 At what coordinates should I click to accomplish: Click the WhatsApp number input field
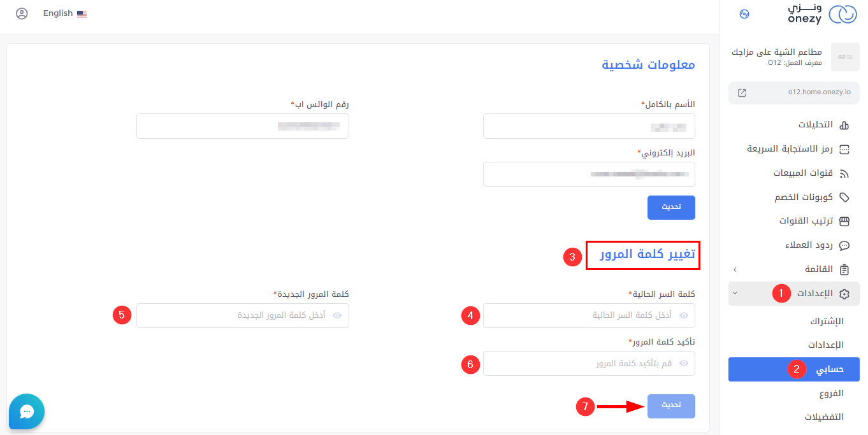pyautogui.click(x=242, y=126)
